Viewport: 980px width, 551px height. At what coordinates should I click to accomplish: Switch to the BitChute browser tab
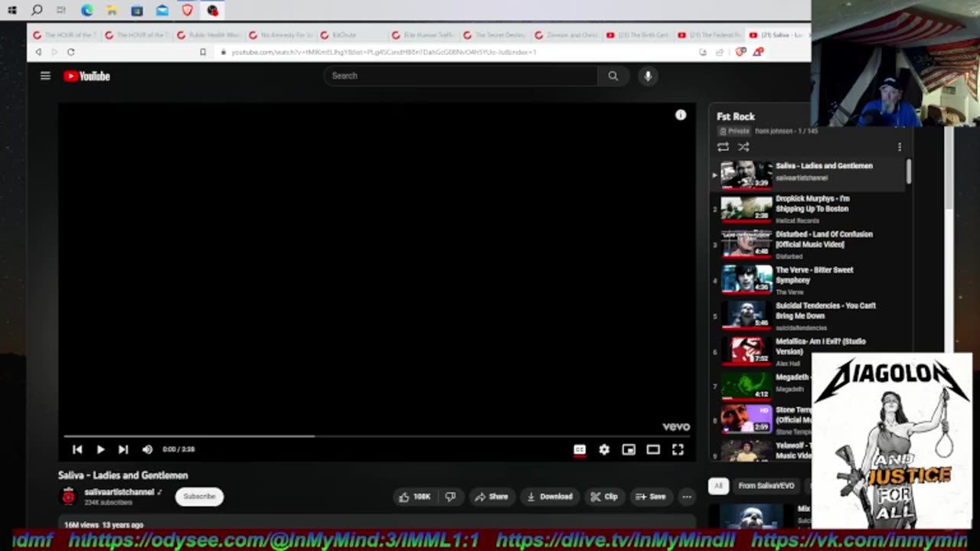tap(352, 35)
